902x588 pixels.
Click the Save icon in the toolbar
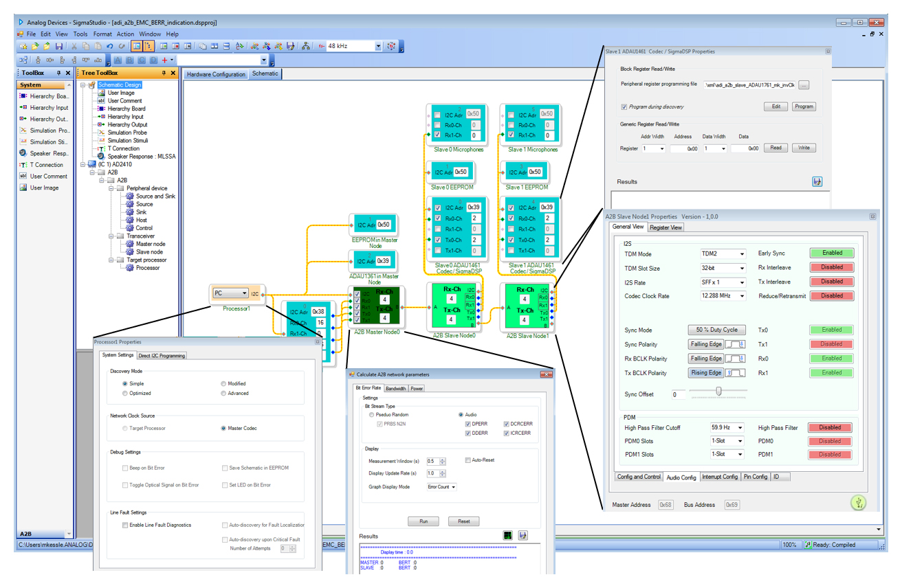59,46
